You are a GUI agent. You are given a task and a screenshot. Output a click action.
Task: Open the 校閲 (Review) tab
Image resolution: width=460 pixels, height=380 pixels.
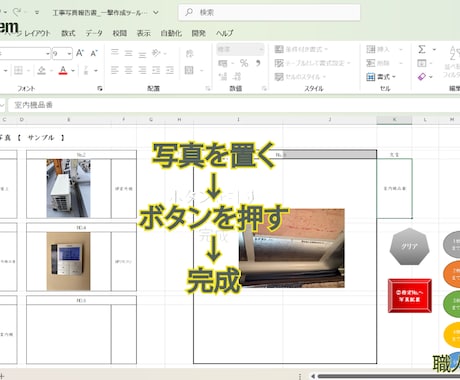[x=120, y=33]
